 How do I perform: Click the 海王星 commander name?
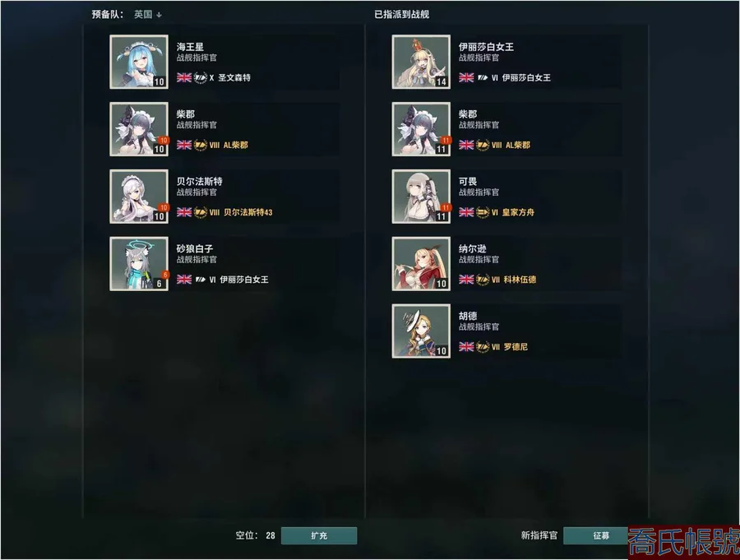tap(190, 47)
